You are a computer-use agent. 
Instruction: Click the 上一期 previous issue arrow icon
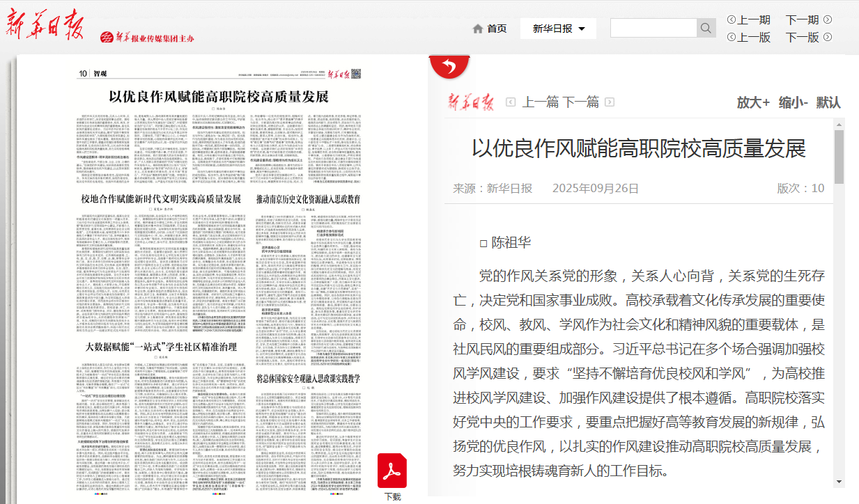coord(731,19)
